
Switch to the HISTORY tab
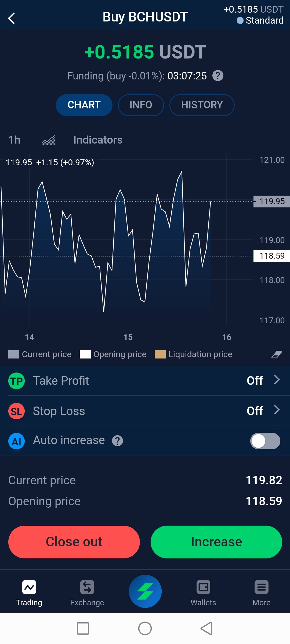202,105
